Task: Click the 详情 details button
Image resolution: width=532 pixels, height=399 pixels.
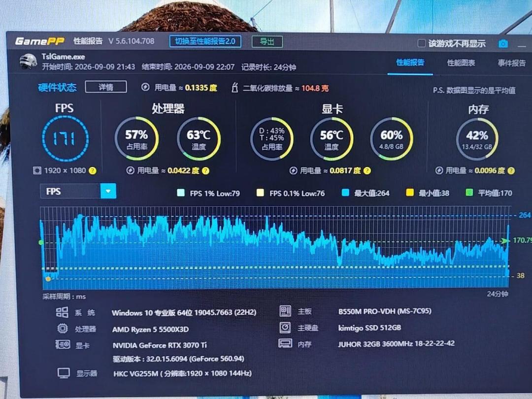Action: (x=106, y=87)
